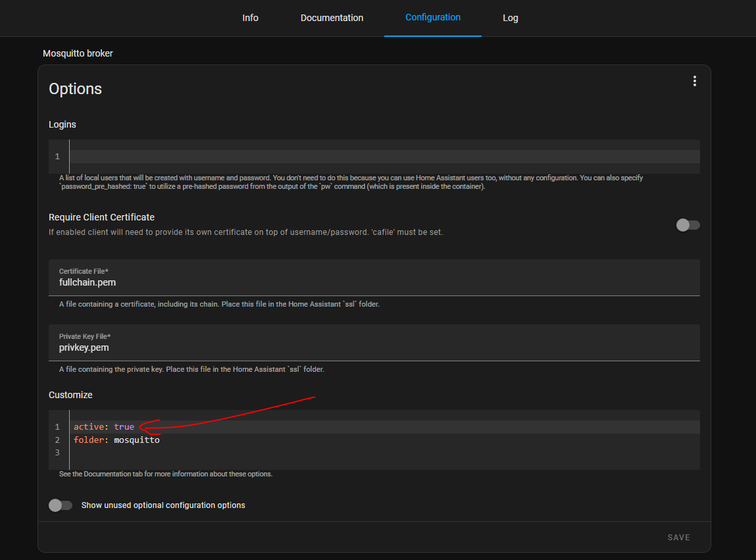
Task: Click the 'Show unused optional configuration options' label
Action: coord(163,505)
